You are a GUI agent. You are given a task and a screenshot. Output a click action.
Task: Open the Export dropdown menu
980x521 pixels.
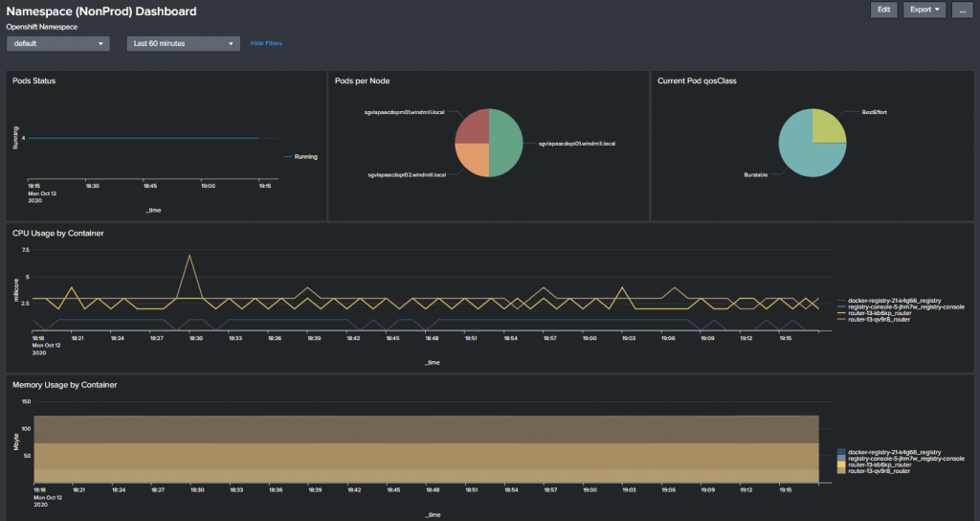[924, 10]
